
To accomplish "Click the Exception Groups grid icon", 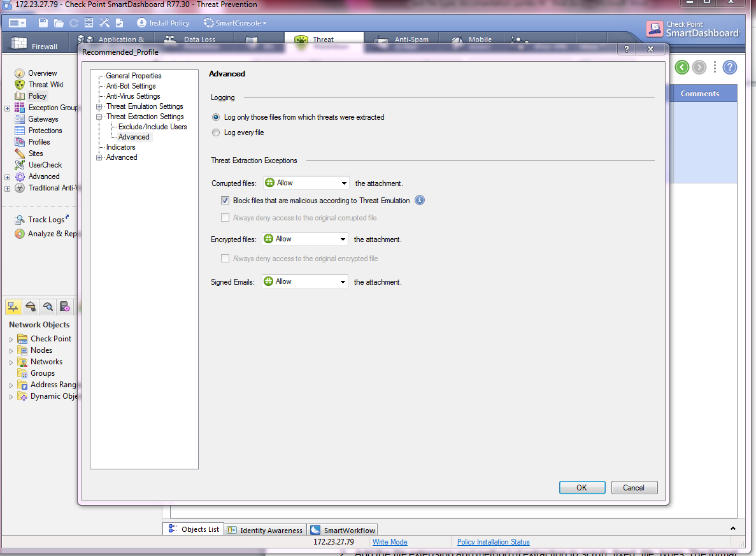I will pyautogui.click(x=19, y=108).
